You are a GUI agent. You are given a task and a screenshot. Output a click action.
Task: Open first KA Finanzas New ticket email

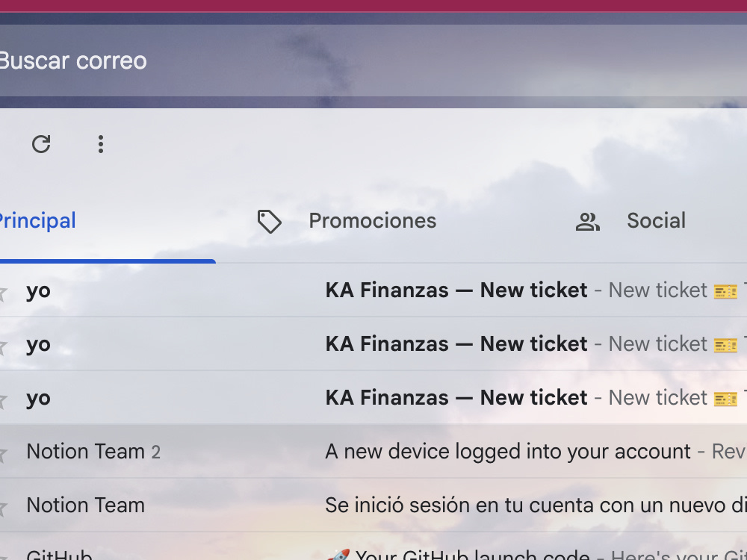pos(373,290)
